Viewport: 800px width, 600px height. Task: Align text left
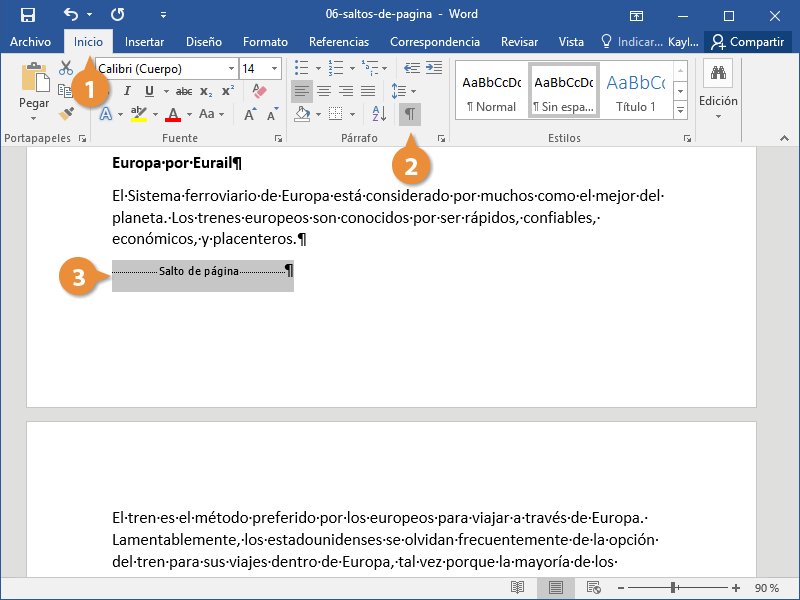pos(302,91)
